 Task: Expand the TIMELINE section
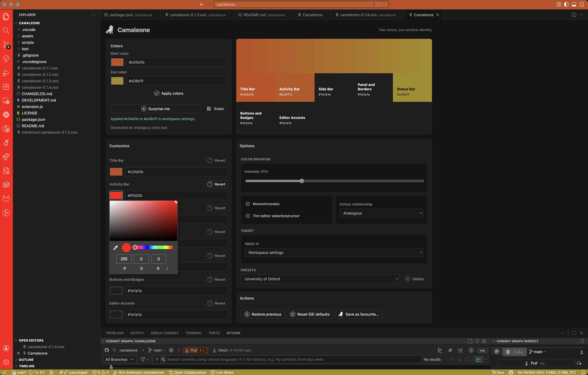[27, 366]
